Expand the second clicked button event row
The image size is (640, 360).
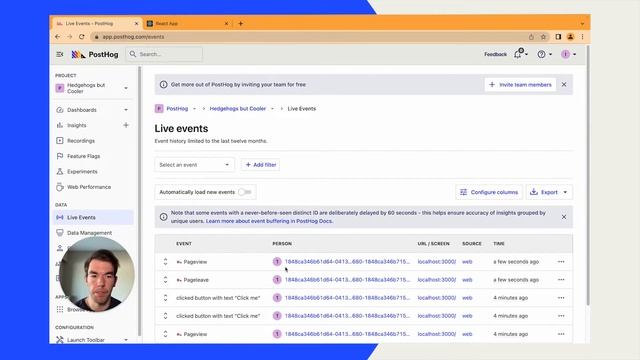[x=165, y=316]
